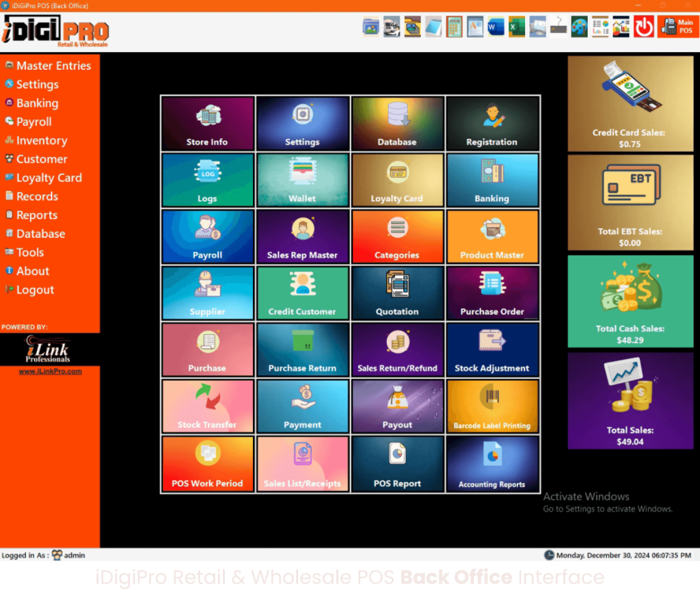Open the Categories tile
700x593 pixels.
point(397,237)
